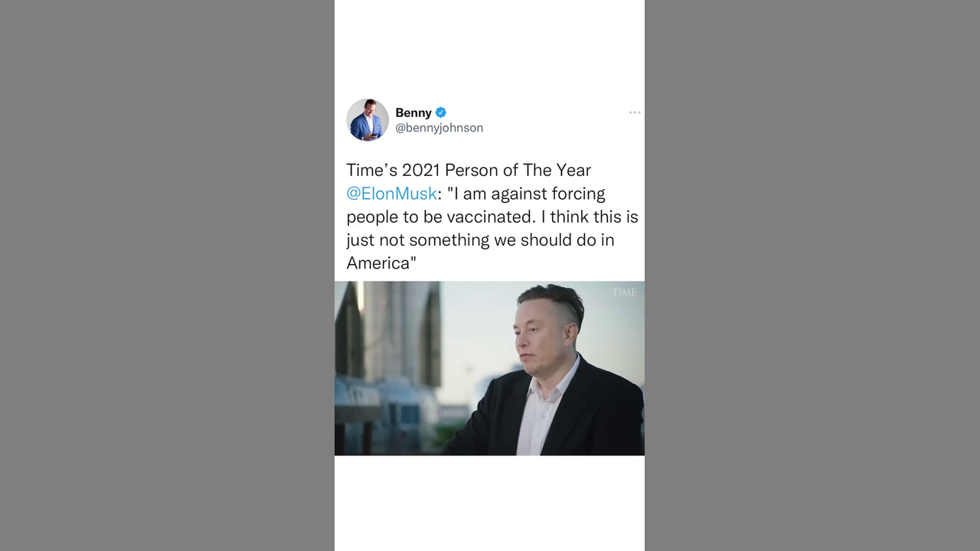Screen dimensions: 980x551
Task: Click the line "just not something we should do in"
Action: (480, 240)
